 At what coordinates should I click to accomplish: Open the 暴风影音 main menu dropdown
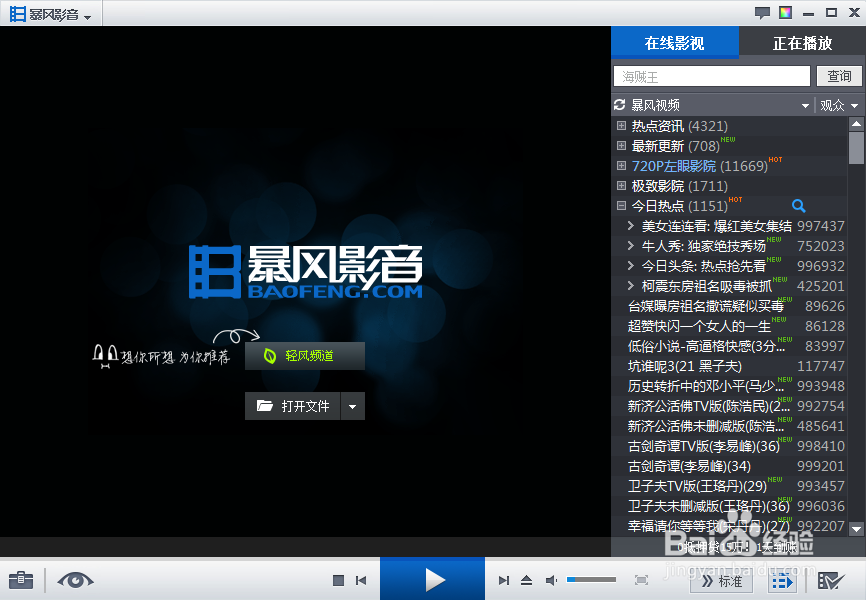50,14
